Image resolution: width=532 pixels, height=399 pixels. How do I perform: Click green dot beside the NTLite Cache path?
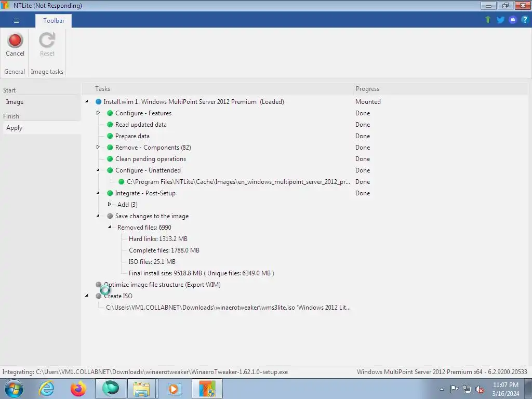pyautogui.click(x=121, y=182)
